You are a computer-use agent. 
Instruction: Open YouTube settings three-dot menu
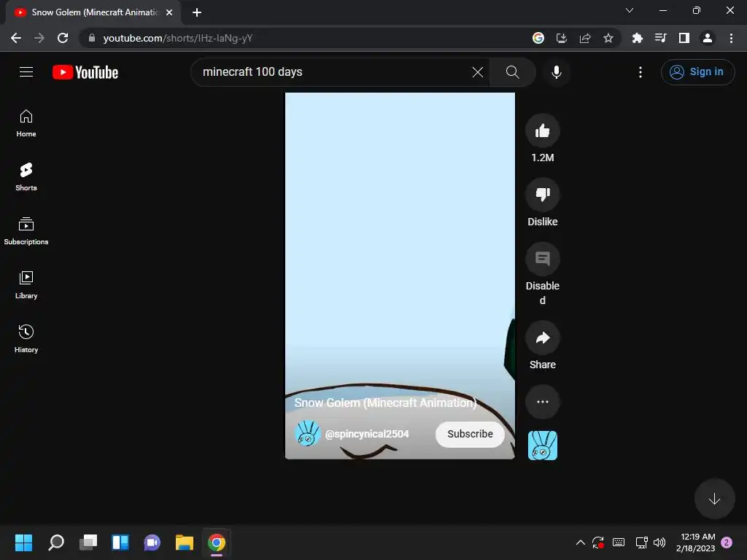point(640,72)
